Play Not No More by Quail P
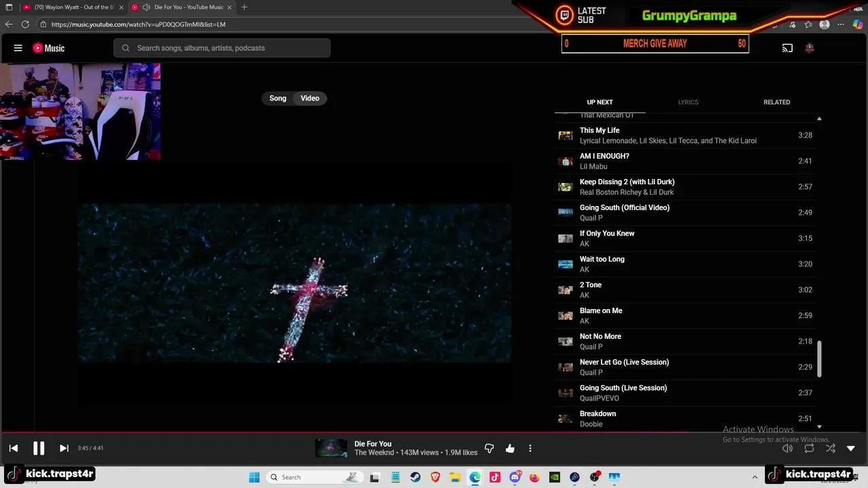The height and width of the screenshot is (488, 868). coord(686,341)
